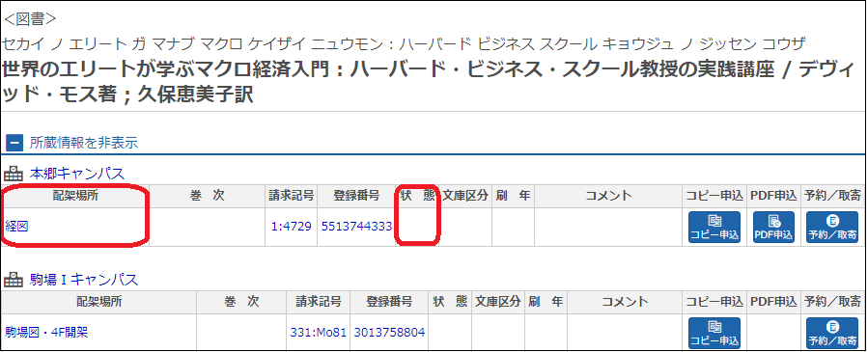Click the 刷 年 header in the 駒場 table
This screenshot has width=868, height=352.
click(546, 301)
